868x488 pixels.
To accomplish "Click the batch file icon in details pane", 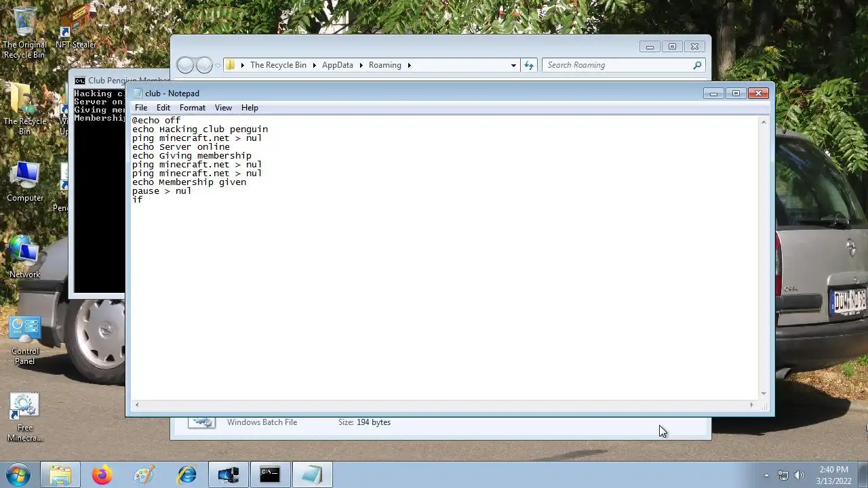I will [201, 422].
